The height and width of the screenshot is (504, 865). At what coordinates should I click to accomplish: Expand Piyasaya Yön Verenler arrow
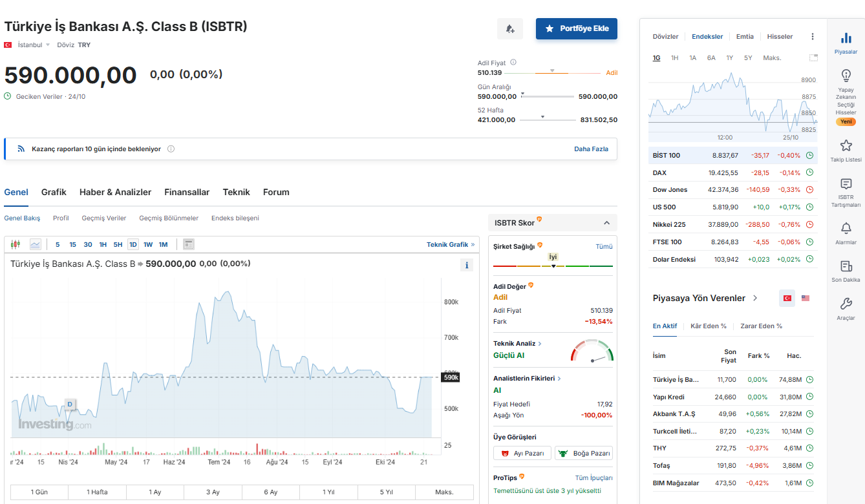pyautogui.click(x=754, y=299)
